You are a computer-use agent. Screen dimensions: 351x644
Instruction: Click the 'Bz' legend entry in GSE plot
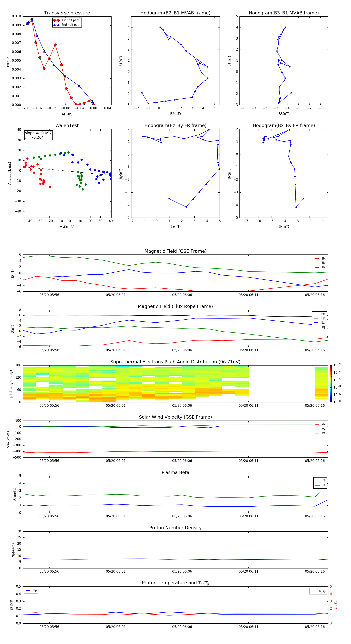pyautogui.click(x=320, y=267)
